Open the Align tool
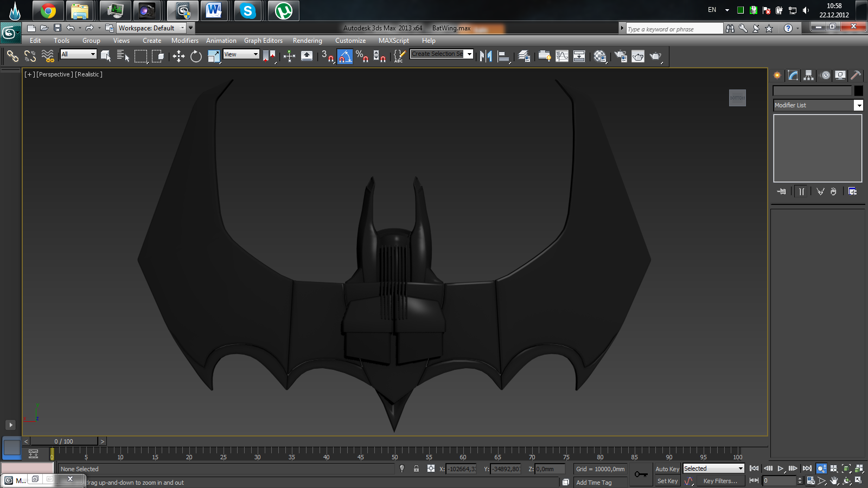Viewport: 868px width, 488px height. pos(503,56)
